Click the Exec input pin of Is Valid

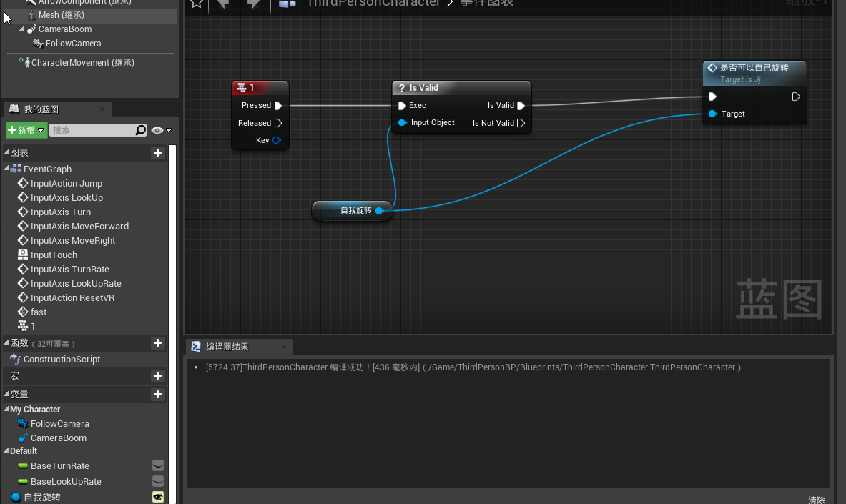point(402,105)
